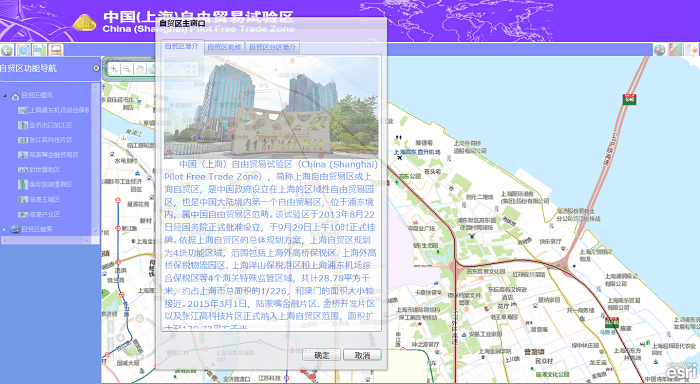Collapse the 自贸区概况 tree node
Screen dimensions: 700x384
pyautogui.click(x=5, y=96)
